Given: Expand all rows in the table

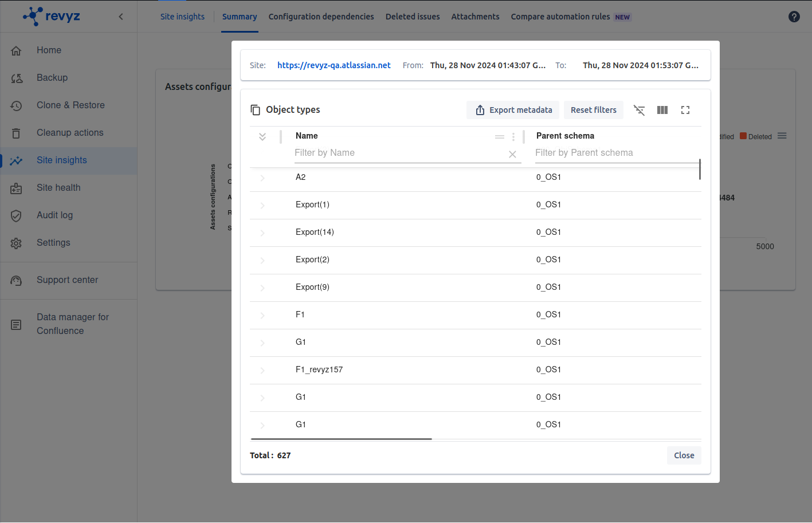Looking at the screenshot, I should click(262, 137).
